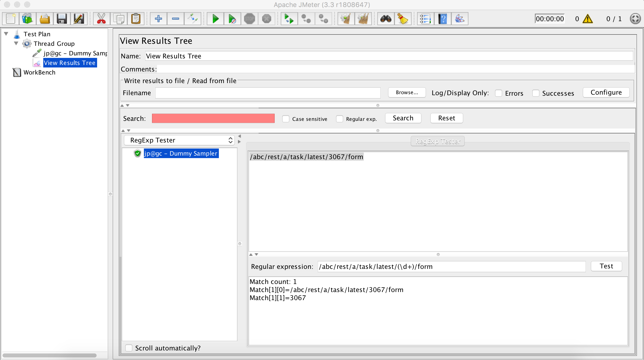Select WorkBench in the tree
Screen dimensions: 644x360
tap(39, 73)
